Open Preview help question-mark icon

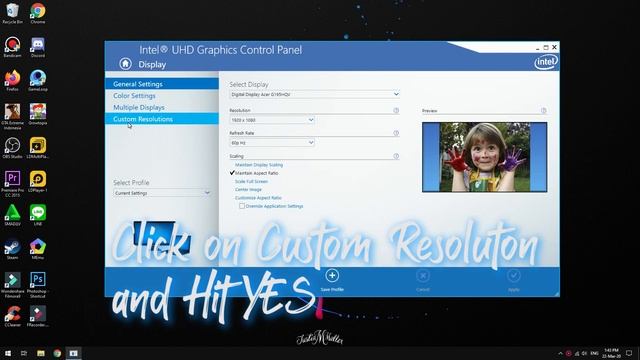543,111
